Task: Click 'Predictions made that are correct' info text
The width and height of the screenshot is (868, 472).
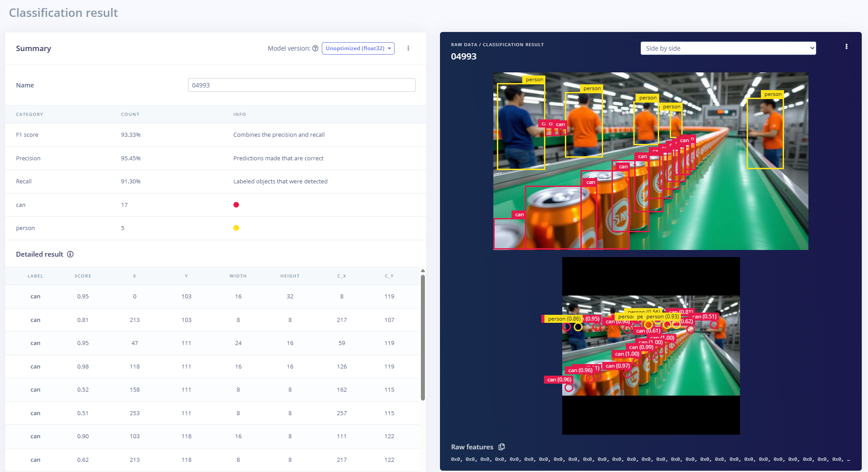Action: click(278, 159)
